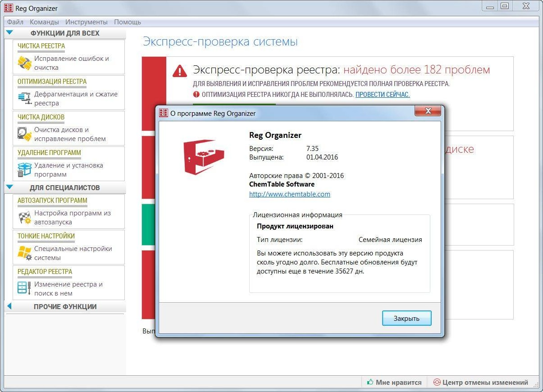Click version value 7.35
Screen dimensions: 543x392
(312, 149)
